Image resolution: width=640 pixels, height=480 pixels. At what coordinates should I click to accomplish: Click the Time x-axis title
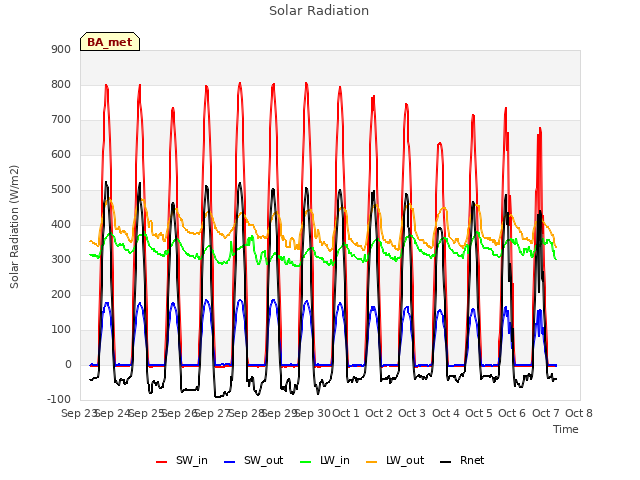566,429
